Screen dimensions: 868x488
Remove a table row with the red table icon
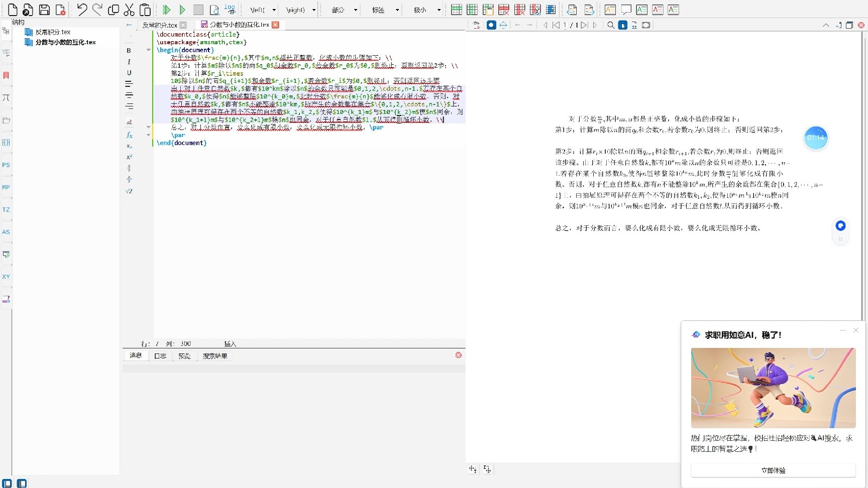[504, 10]
